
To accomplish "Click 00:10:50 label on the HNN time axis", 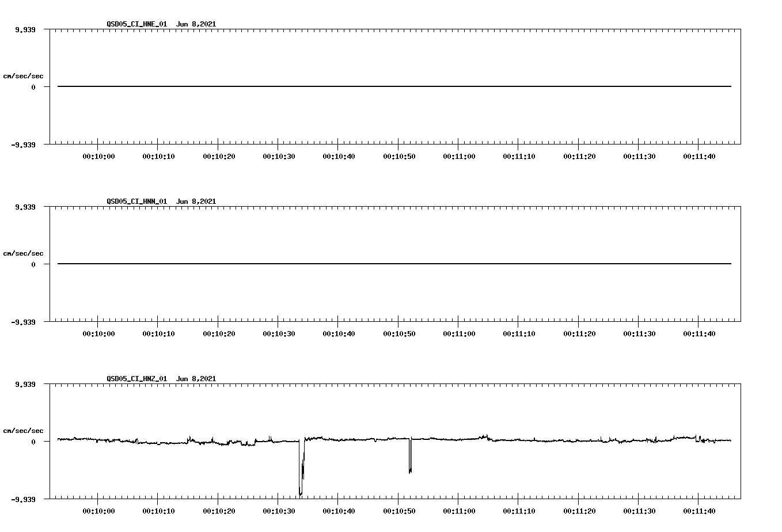I will coord(398,334).
